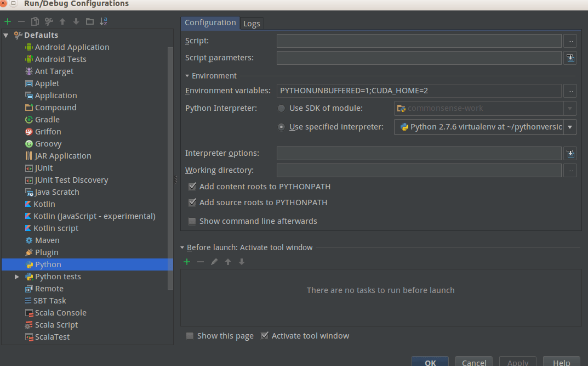Switch to the Configuration tab
The height and width of the screenshot is (366, 588).
click(210, 23)
